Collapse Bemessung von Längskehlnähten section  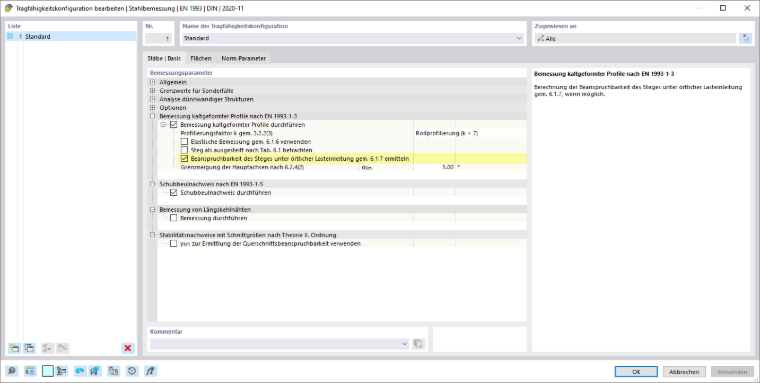(153, 209)
